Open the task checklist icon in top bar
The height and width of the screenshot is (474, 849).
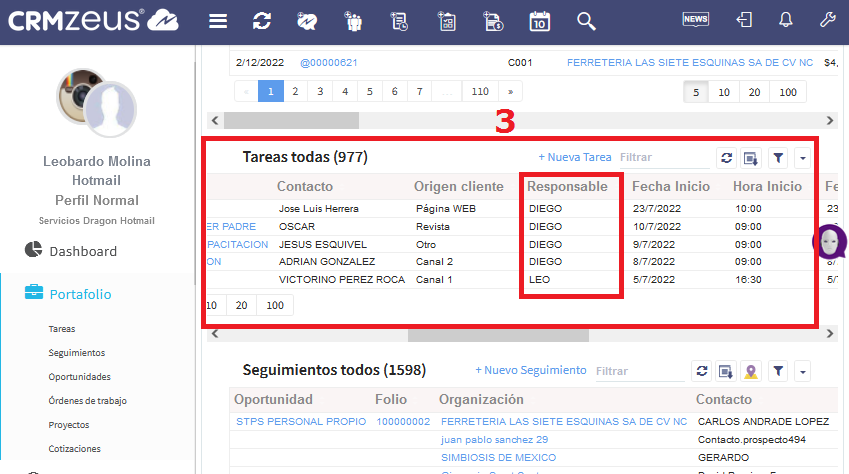tap(447, 21)
